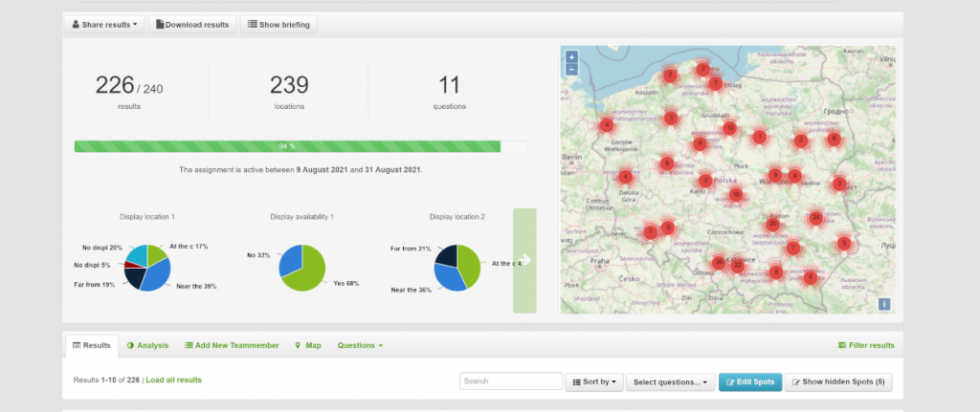The width and height of the screenshot is (980, 412).
Task: Click the cluster marker labeled 20
Action: 772,224
